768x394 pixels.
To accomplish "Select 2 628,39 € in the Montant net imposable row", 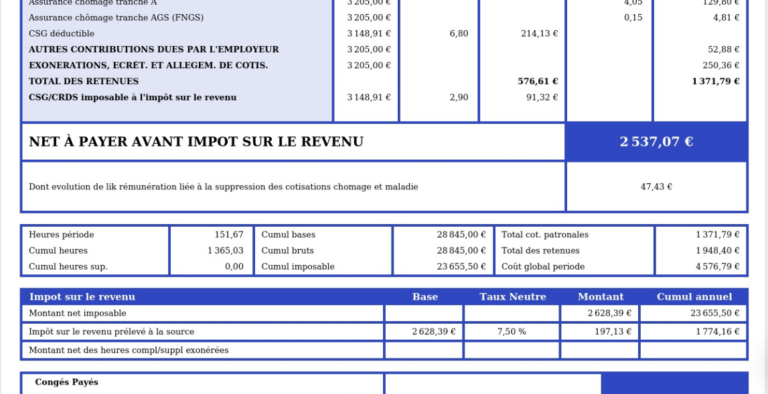I will click(x=610, y=313).
